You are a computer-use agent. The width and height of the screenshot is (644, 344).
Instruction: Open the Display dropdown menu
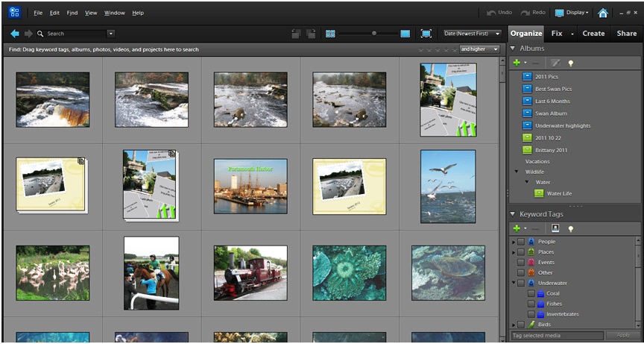[576, 13]
